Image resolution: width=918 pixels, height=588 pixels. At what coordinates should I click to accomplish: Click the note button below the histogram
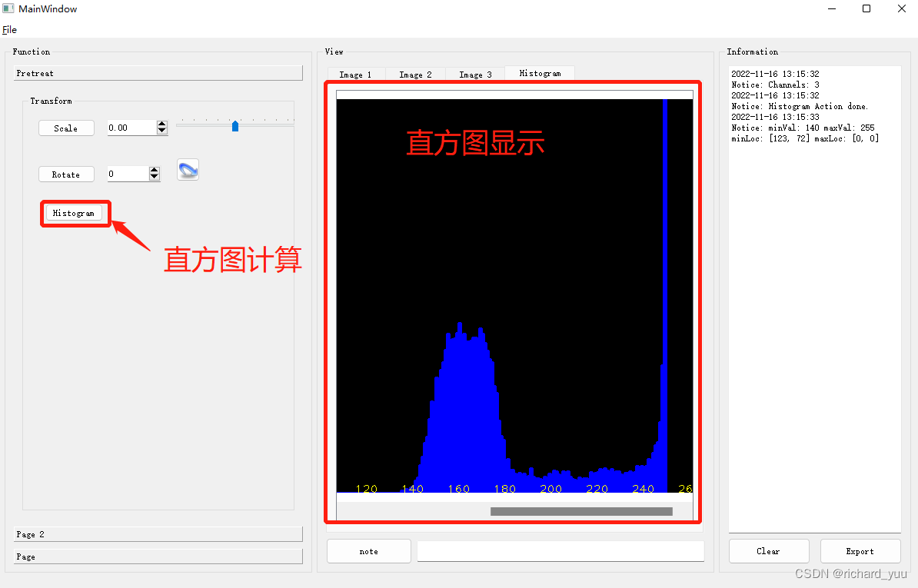(x=368, y=551)
